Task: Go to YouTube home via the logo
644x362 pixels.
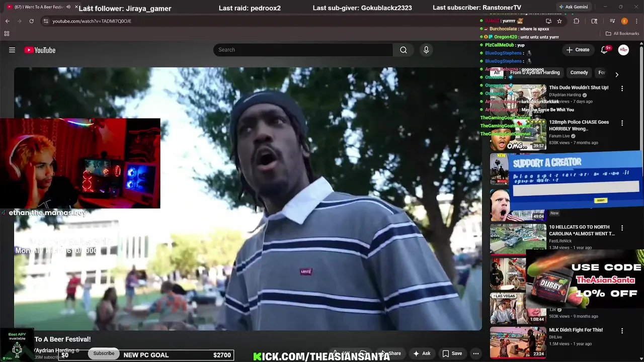Action: click(x=40, y=50)
